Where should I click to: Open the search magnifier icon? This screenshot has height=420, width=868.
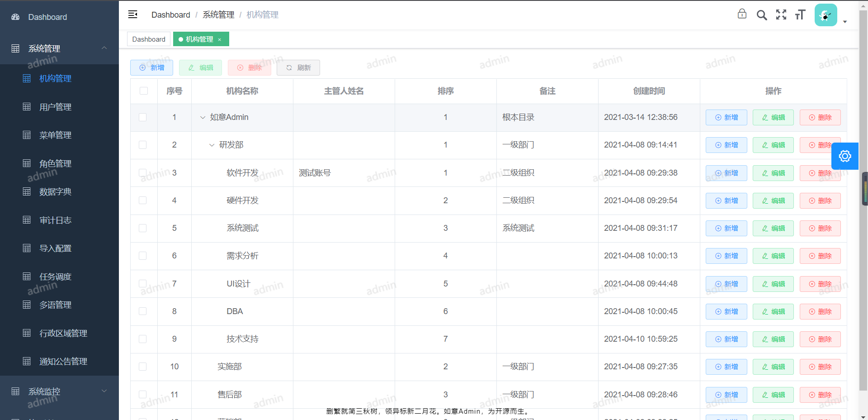coord(762,15)
